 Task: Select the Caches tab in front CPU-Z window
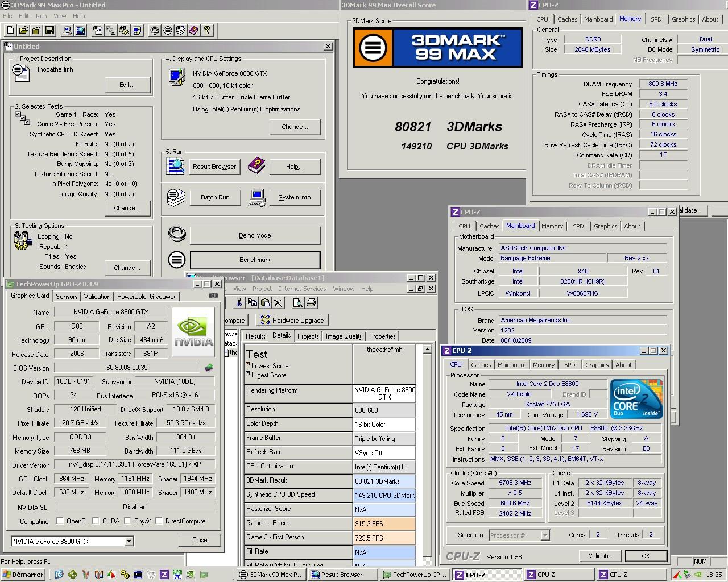click(x=481, y=365)
